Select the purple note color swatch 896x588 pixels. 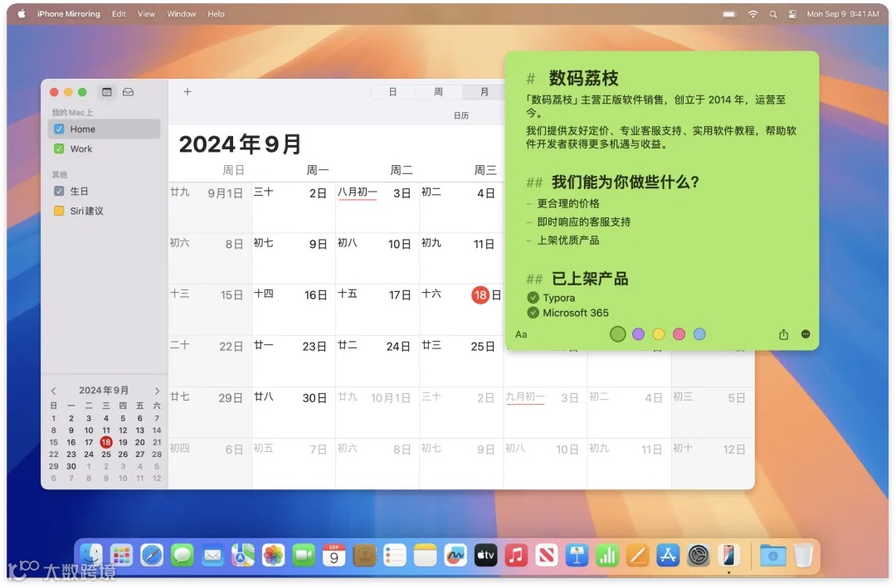click(638, 334)
